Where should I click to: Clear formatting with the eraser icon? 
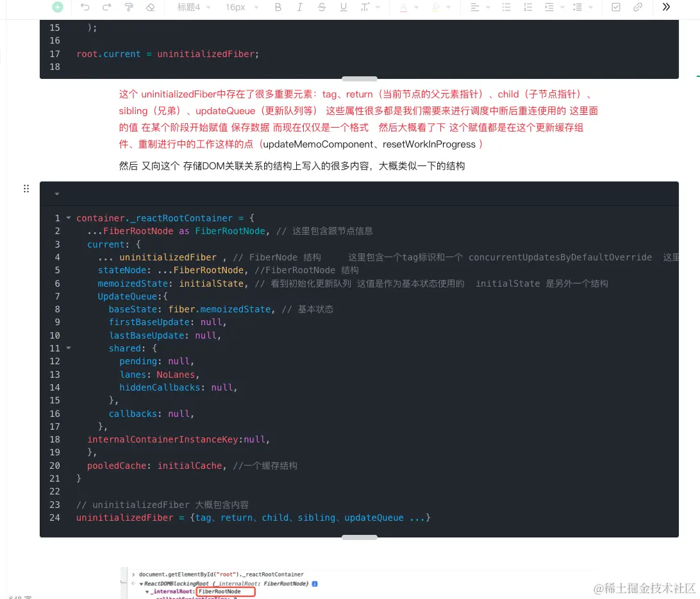[x=151, y=7]
